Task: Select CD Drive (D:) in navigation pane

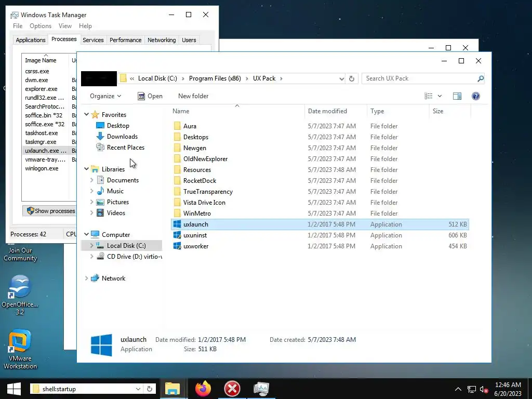Action: pos(129,257)
